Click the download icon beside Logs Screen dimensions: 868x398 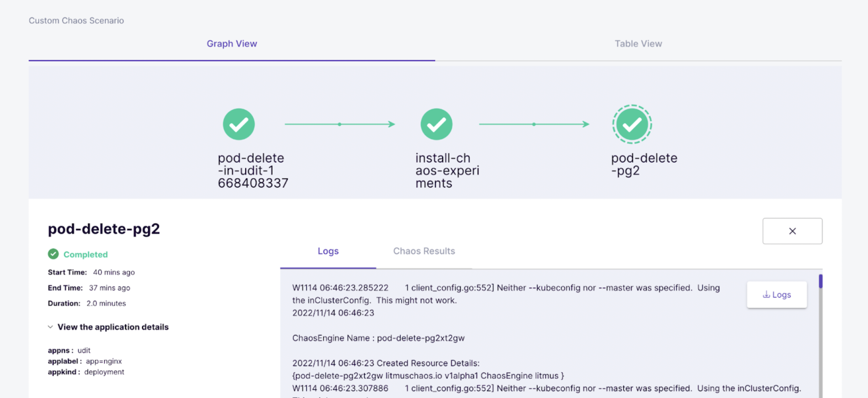tap(766, 294)
